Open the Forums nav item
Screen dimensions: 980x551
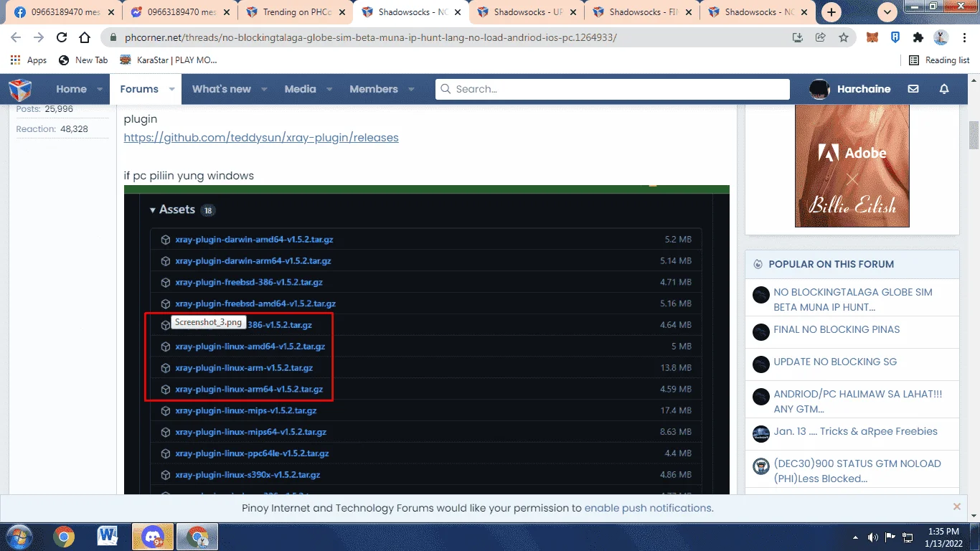139,89
